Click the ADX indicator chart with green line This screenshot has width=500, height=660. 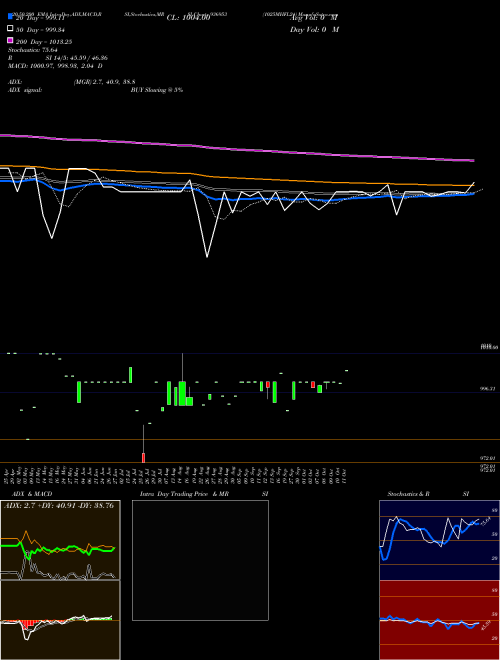60,540
